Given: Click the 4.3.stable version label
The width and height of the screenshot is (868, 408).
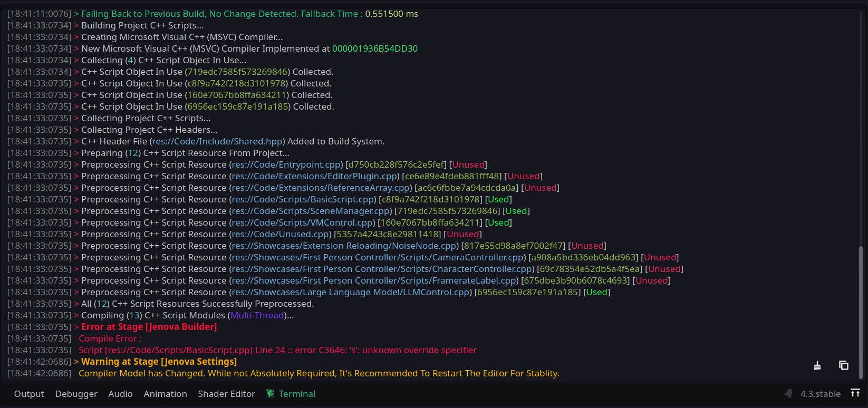Looking at the screenshot, I should (821, 394).
